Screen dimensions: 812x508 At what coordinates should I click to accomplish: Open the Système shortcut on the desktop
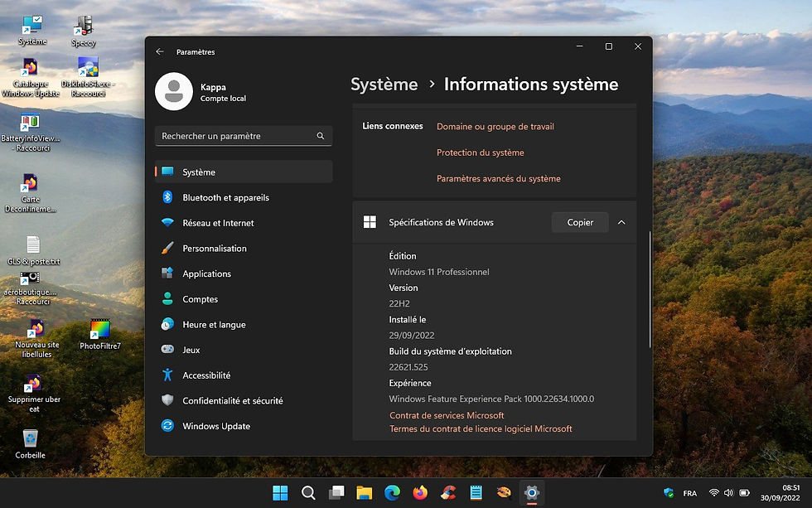pos(32,31)
